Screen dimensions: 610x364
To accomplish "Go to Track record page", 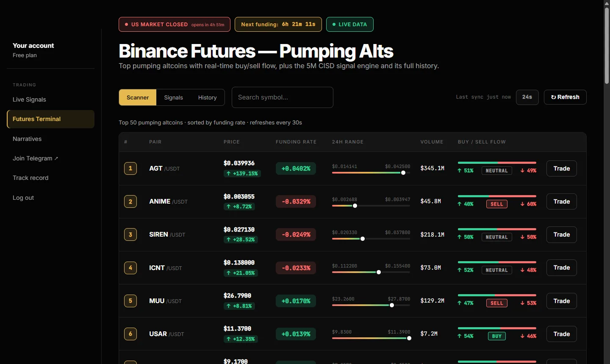I will click(30, 178).
